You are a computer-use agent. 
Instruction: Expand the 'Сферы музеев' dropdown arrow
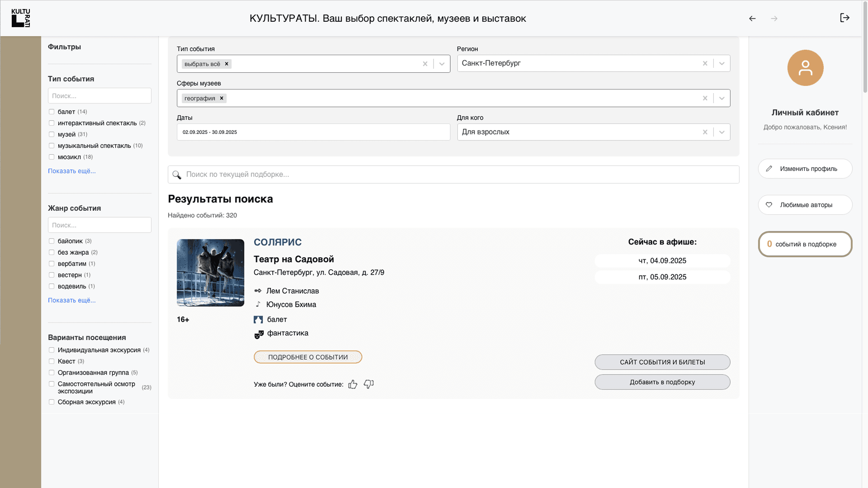pos(722,98)
